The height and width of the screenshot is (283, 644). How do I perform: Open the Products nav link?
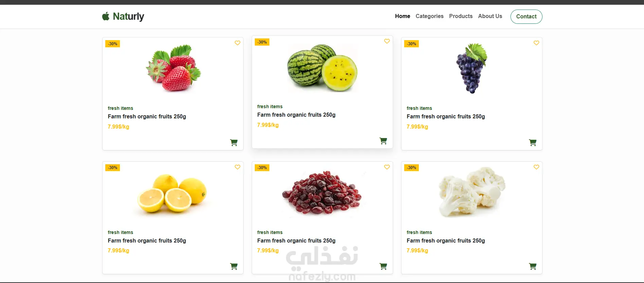pyautogui.click(x=461, y=16)
